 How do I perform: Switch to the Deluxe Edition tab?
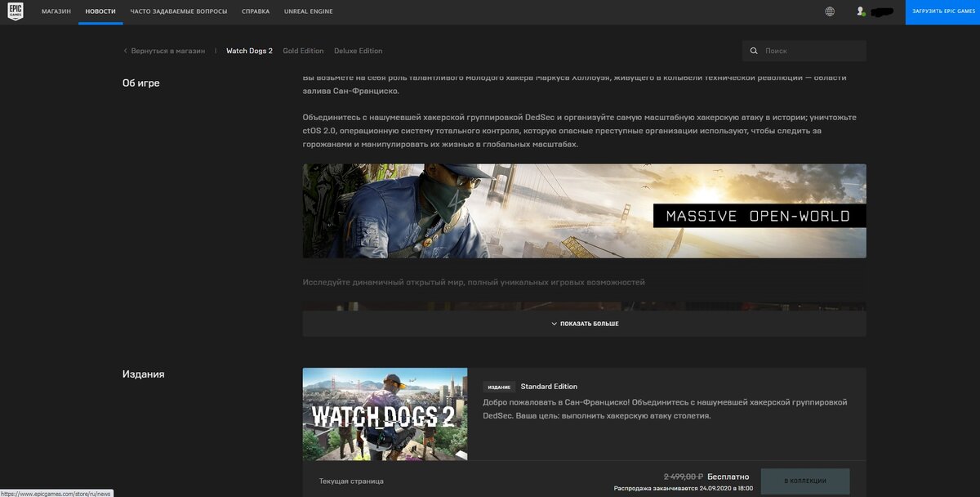[358, 51]
